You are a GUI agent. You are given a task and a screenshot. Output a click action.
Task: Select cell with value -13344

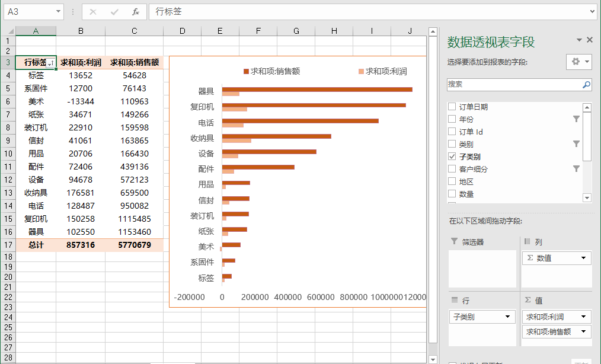81,101
